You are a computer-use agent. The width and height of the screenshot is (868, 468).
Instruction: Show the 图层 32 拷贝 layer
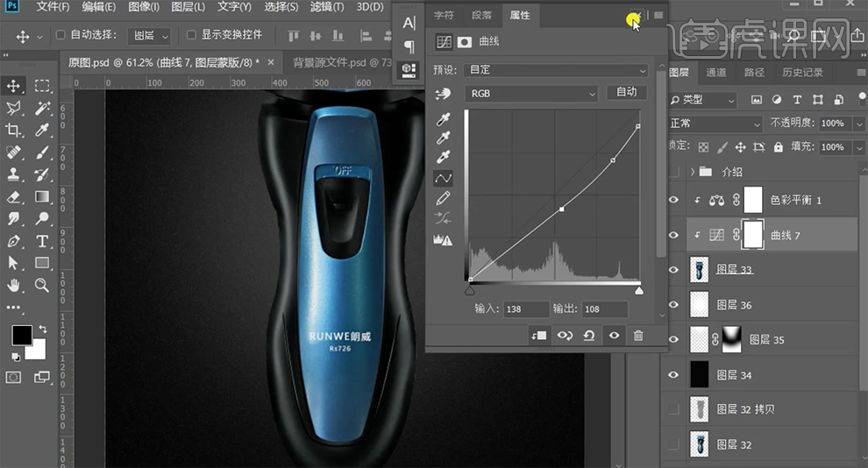coord(673,409)
